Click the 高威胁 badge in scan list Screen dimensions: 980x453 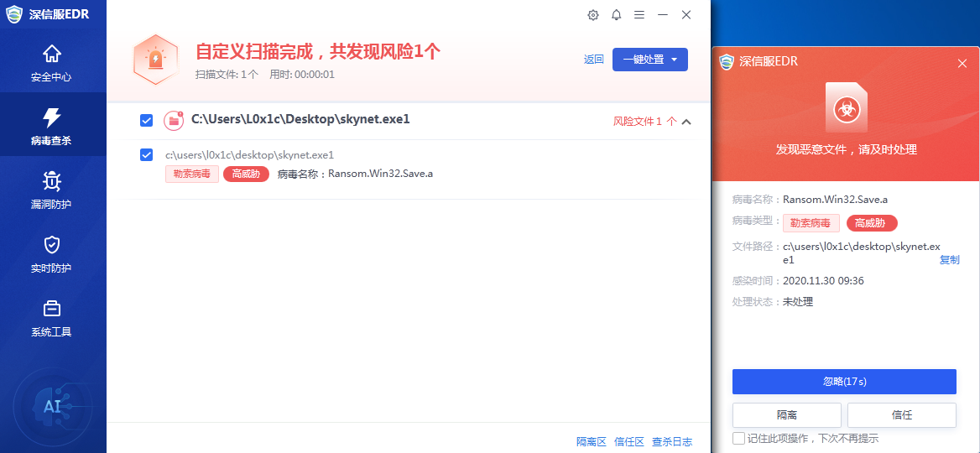tap(246, 174)
